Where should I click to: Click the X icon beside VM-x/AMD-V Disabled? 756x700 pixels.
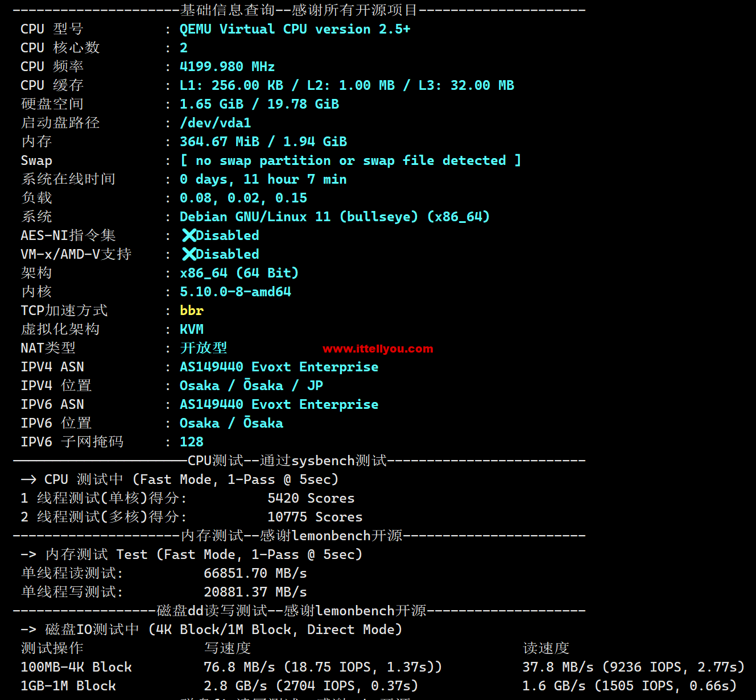coord(189,254)
